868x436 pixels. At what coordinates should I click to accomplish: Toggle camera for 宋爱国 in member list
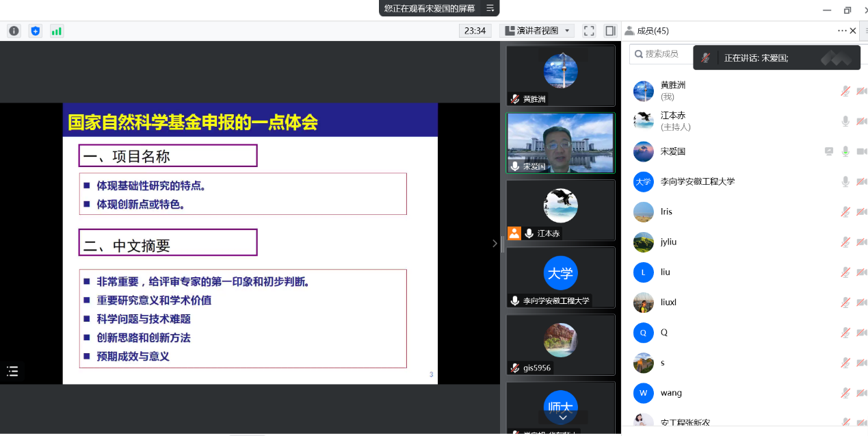tap(861, 151)
